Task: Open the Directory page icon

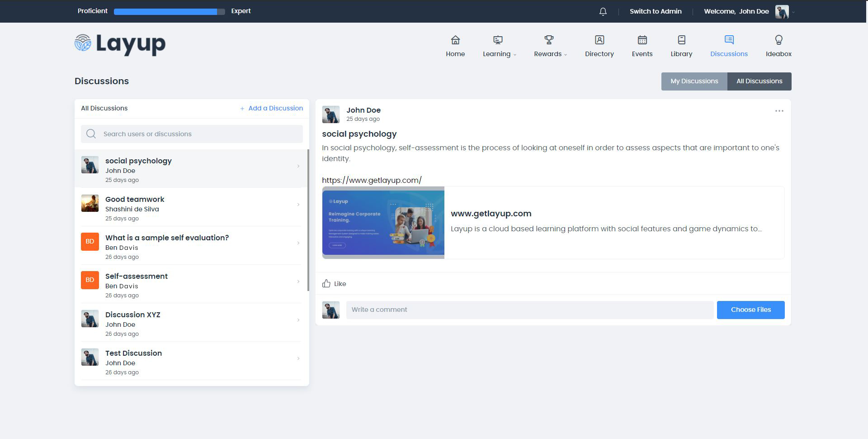Action: click(x=599, y=40)
